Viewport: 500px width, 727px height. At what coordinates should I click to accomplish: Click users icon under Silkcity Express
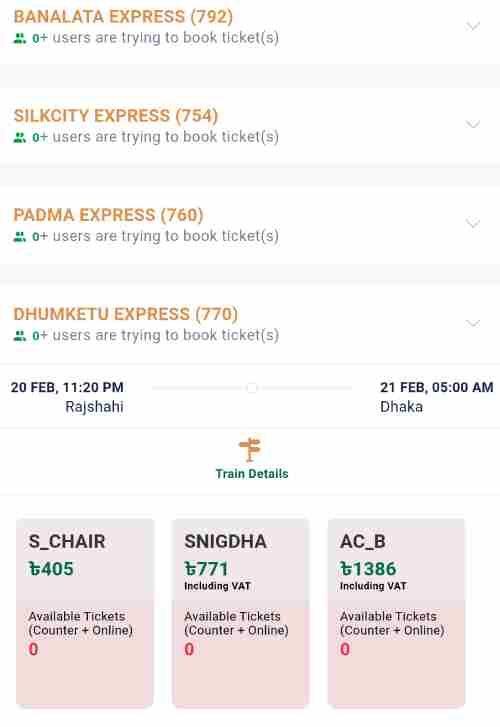tap(19, 138)
